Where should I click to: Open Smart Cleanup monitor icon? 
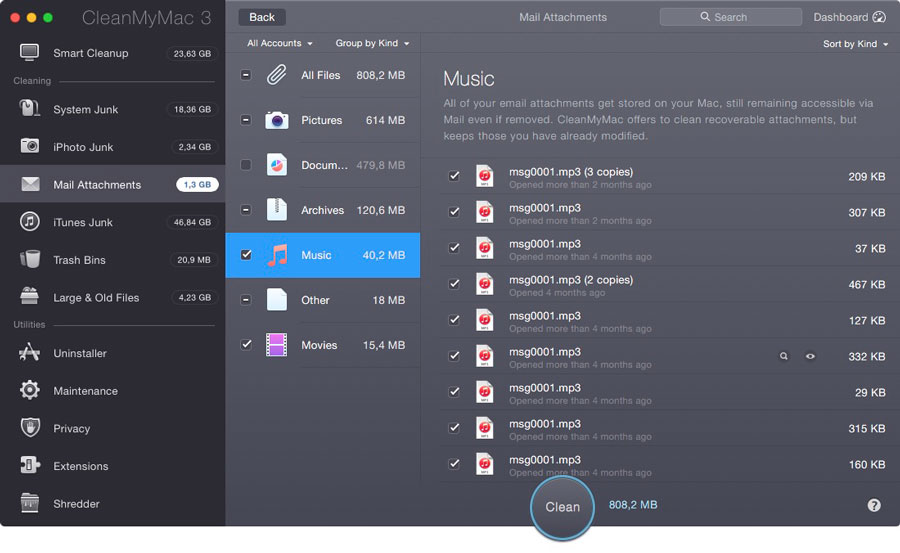tap(29, 53)
